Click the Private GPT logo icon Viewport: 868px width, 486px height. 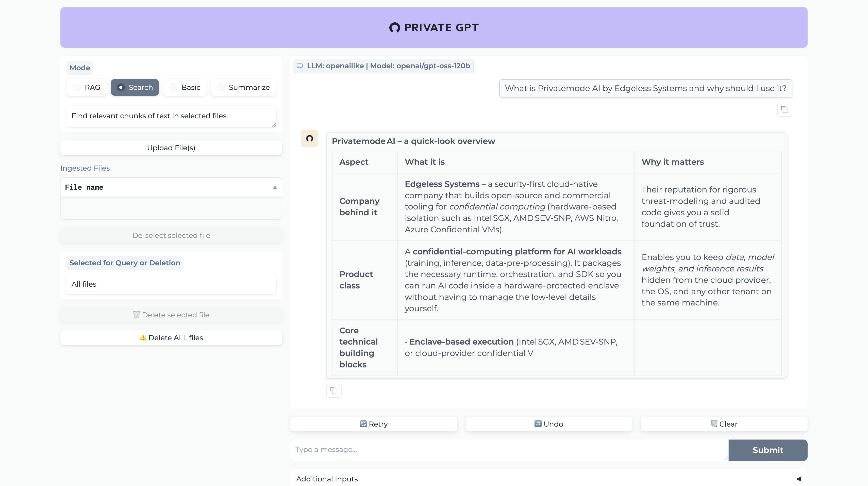coord(395,28)
